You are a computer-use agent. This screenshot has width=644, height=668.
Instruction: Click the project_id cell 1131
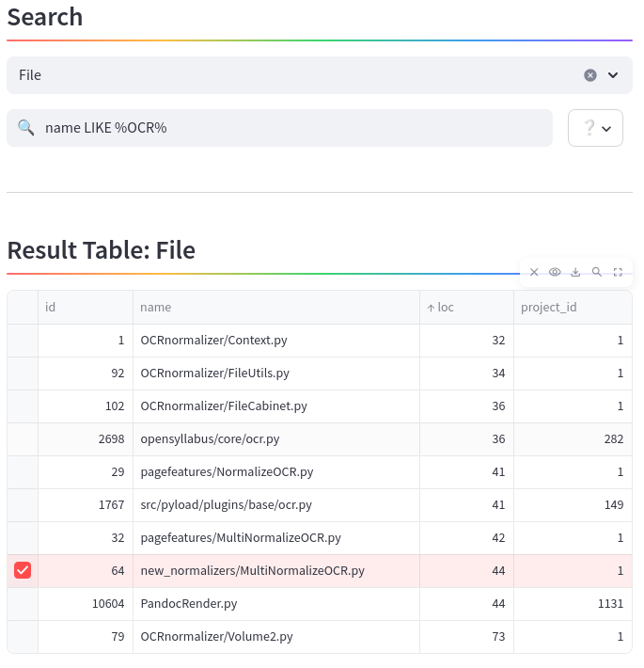(573, 604)
